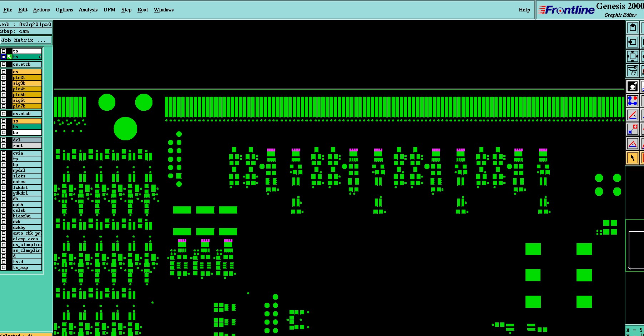The width and height of the screenshot is (644, 336).
Task: Select the 'biaozhu' layer name
Action: [x=27, y=216]
